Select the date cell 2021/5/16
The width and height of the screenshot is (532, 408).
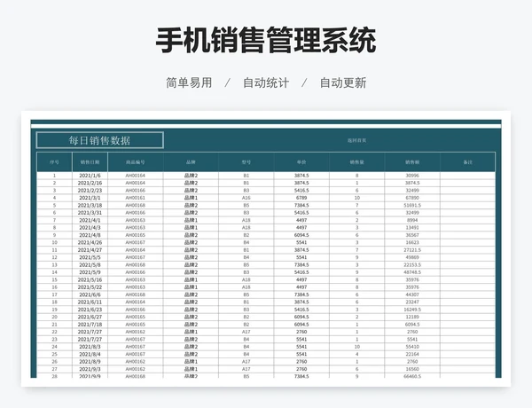click(90, 279)
